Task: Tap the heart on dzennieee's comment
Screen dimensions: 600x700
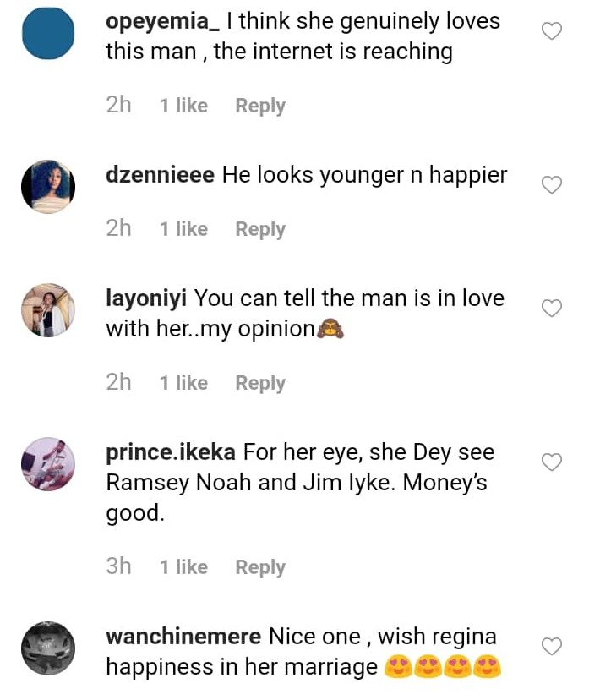Action: pyautogui.click(x=551, y=185)
